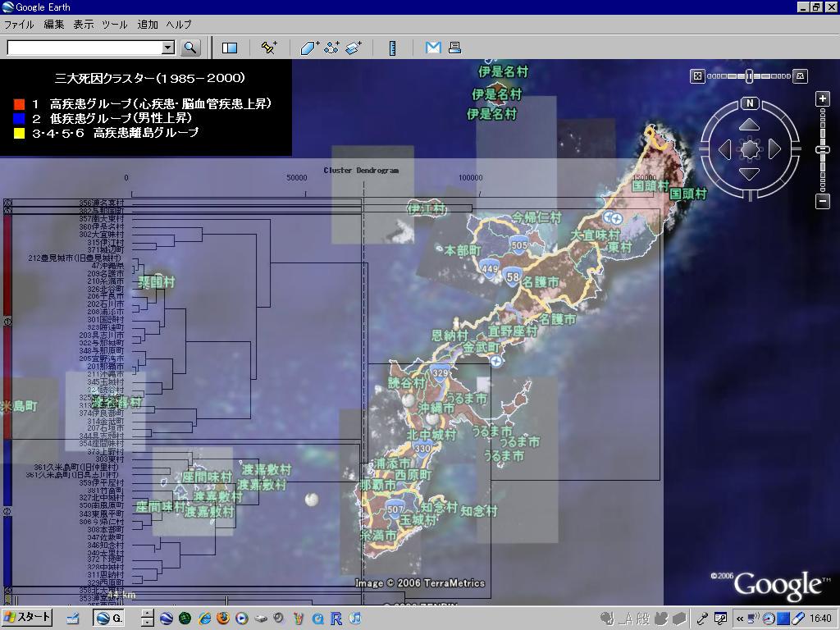840x630 pixels.
Task: Print the current map view
Action: point(454,48)
